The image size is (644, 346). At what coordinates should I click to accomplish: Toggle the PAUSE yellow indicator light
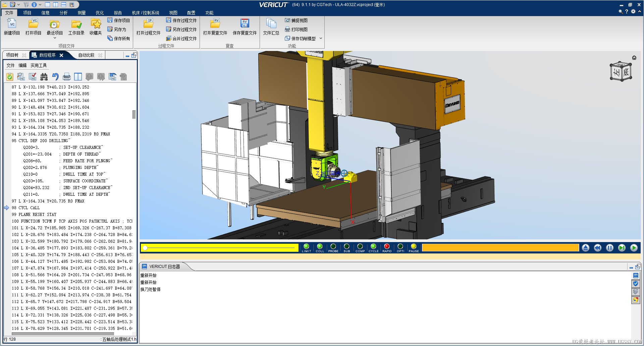pyautogui.click(x=414, y=247)
